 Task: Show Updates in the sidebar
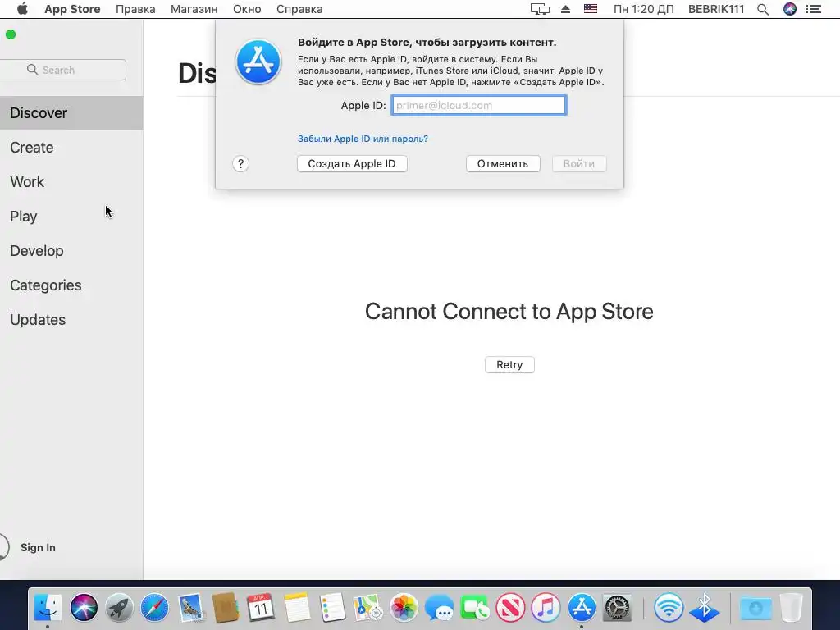click(x=38, y=319)
